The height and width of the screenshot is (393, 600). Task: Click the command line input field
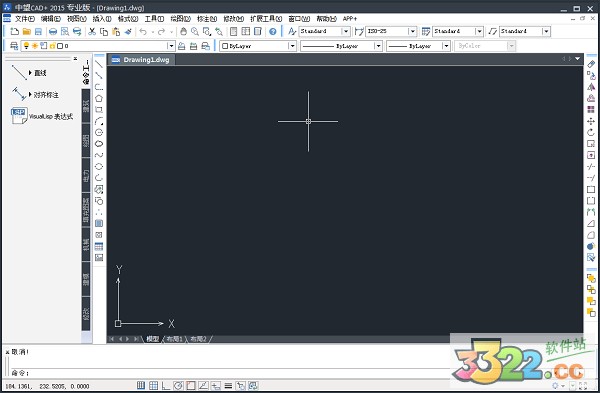click(230, 373)
